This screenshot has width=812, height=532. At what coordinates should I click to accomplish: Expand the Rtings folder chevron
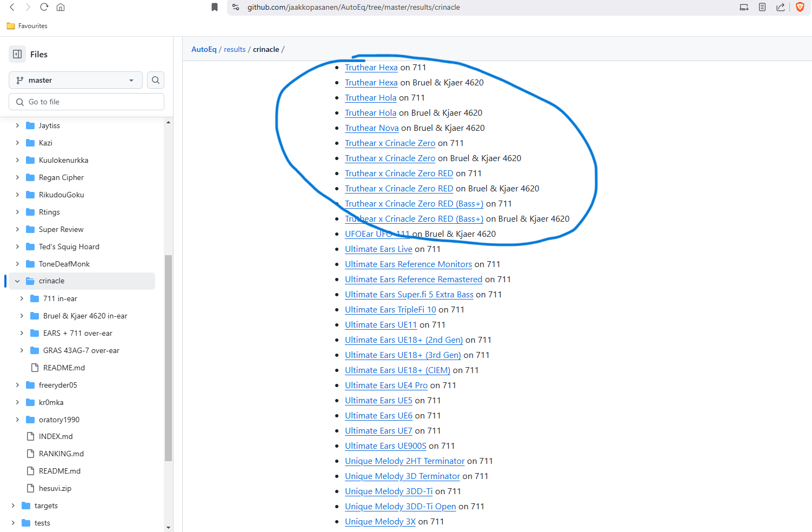click(x=17, y=212)
